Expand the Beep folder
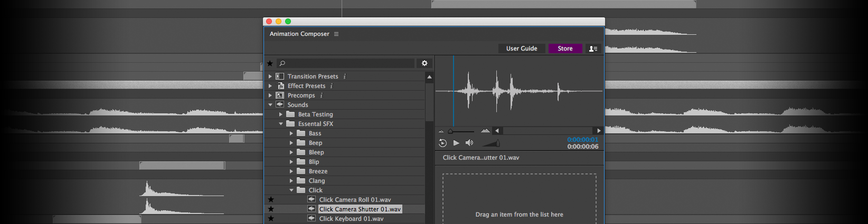The width and height of the screenshot is (868, 224). [291, 143]
